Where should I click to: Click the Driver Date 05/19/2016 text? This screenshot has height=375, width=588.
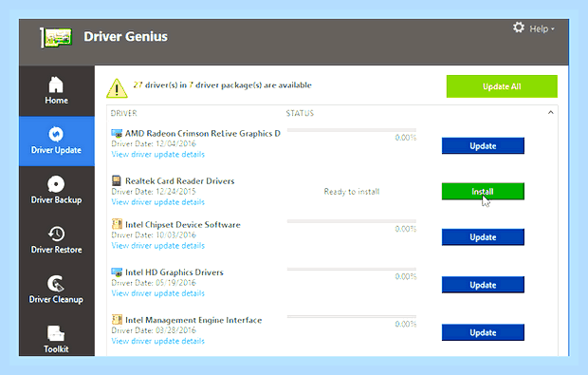[x=154, y=283]
